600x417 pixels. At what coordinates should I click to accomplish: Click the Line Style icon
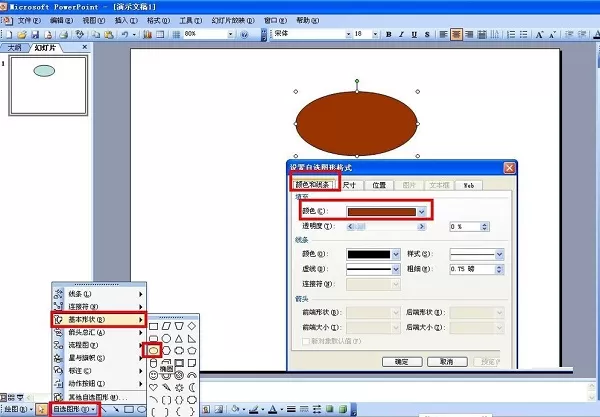pos(291,409)
